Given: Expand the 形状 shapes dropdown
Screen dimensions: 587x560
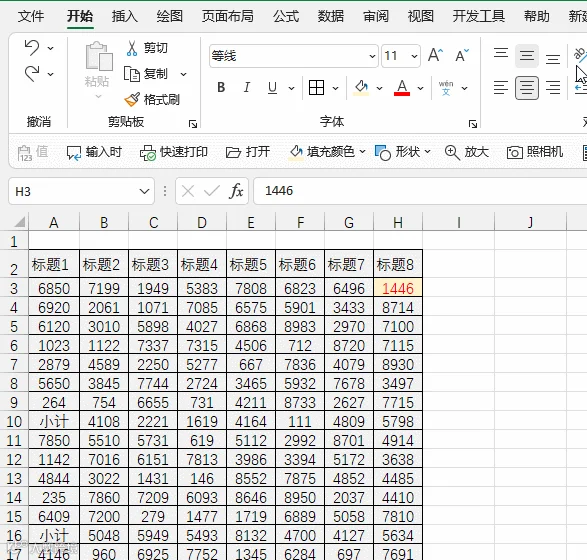Looking at the screenshot, I should click(428, 152).
